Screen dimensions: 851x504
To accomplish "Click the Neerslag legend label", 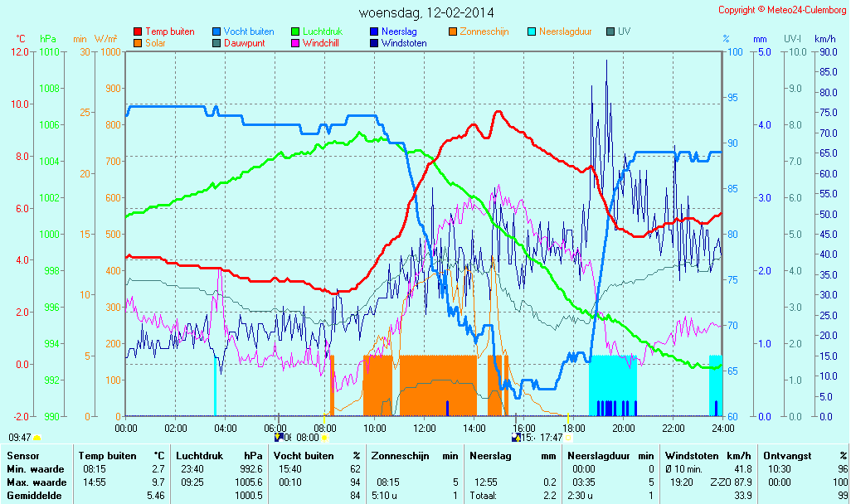I will click(399, 31).
